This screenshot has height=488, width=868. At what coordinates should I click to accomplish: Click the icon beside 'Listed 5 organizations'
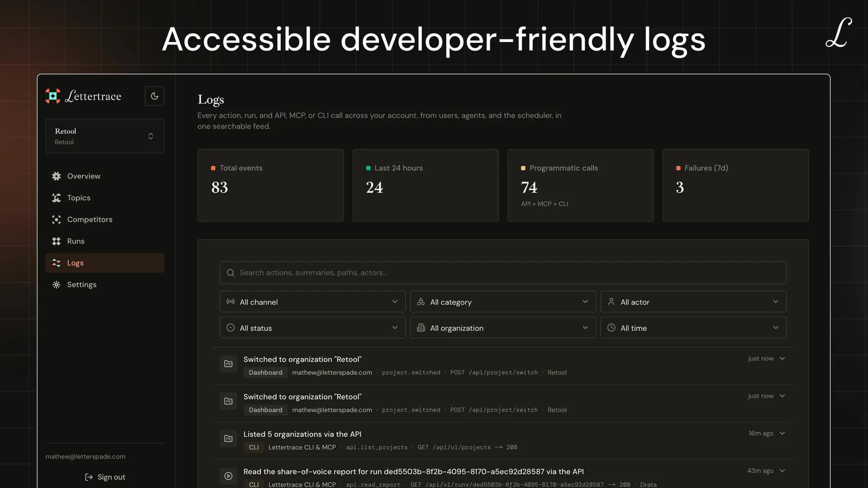point(228,439)
